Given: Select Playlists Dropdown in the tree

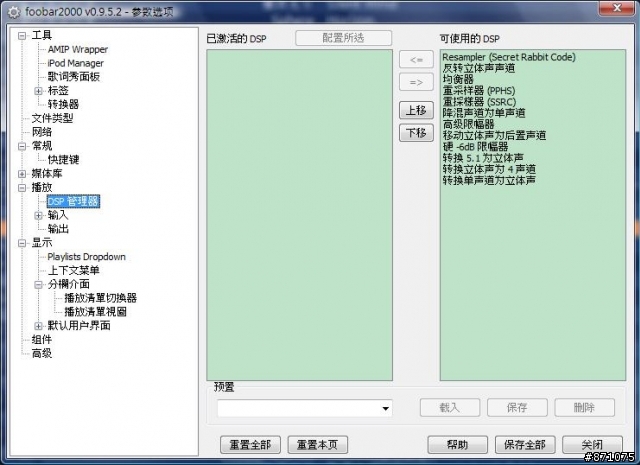Looking at the screenshot, I should click(87, 257).
